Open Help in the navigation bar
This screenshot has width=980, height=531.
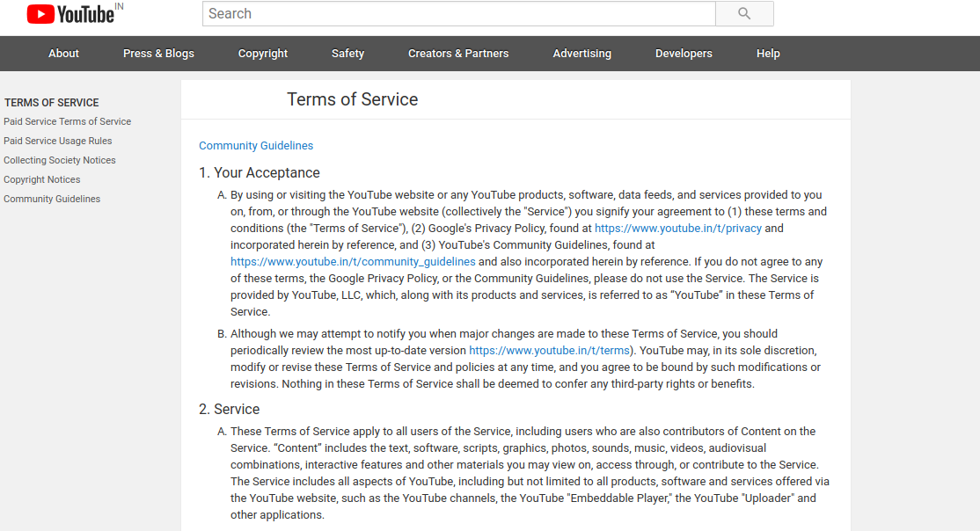tap(768, 53)
